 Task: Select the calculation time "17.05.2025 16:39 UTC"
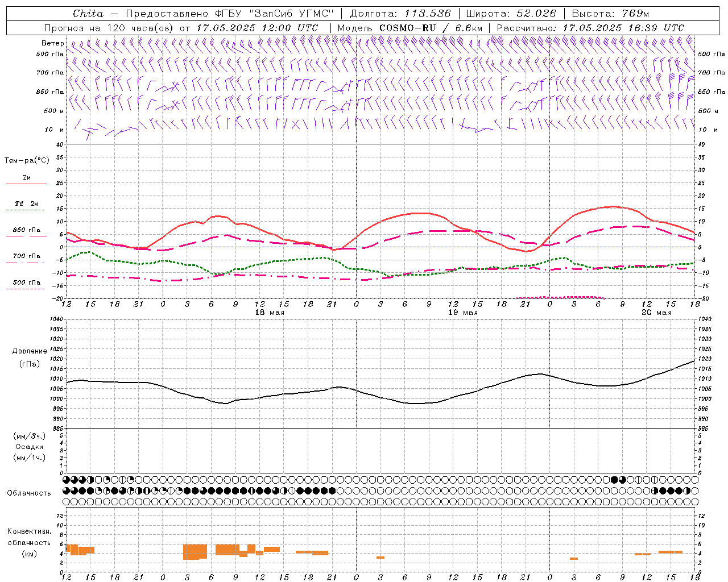[623, 28]
